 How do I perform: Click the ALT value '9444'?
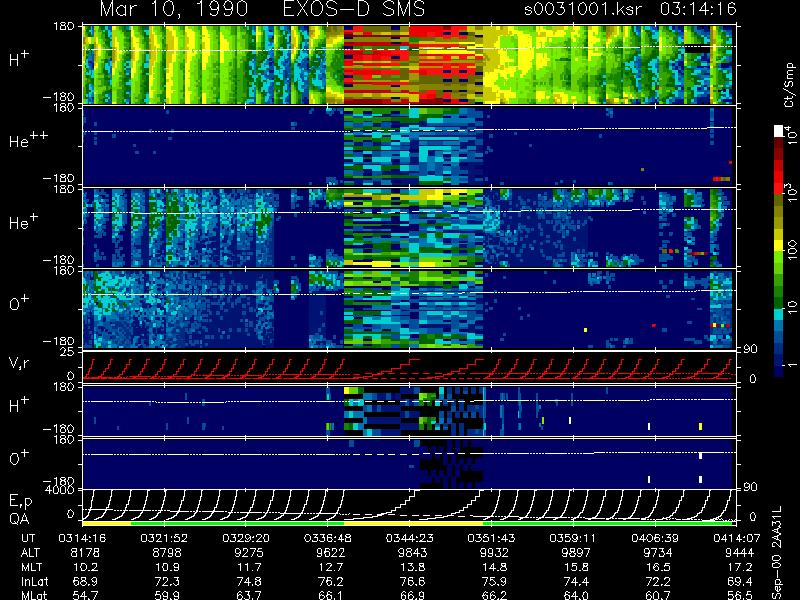(739, 553)
